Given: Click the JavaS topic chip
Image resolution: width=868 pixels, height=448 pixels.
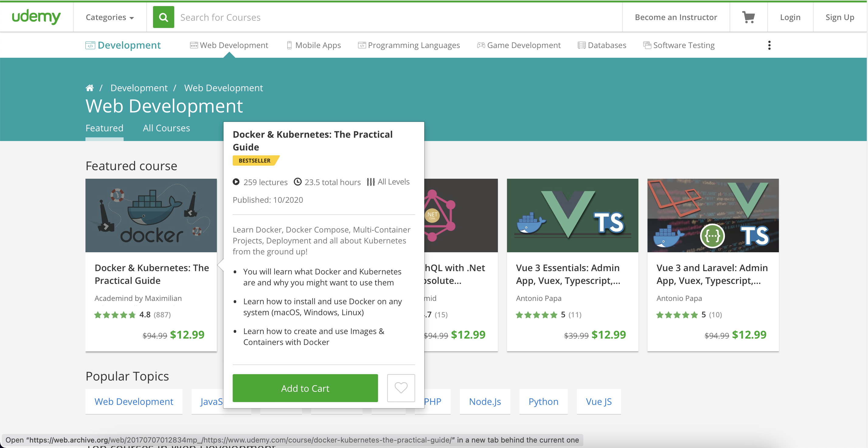Looking at the screenshot, I should (207, 401).
